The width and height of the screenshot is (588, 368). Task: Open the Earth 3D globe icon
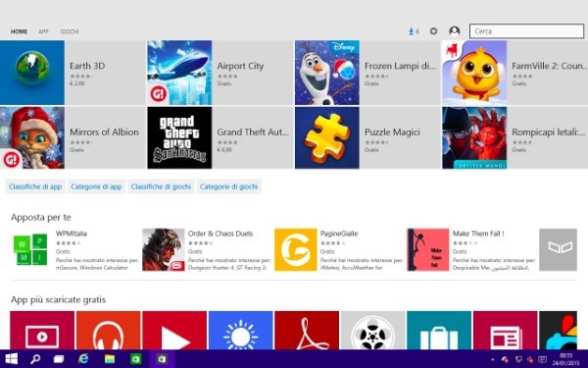32,73
